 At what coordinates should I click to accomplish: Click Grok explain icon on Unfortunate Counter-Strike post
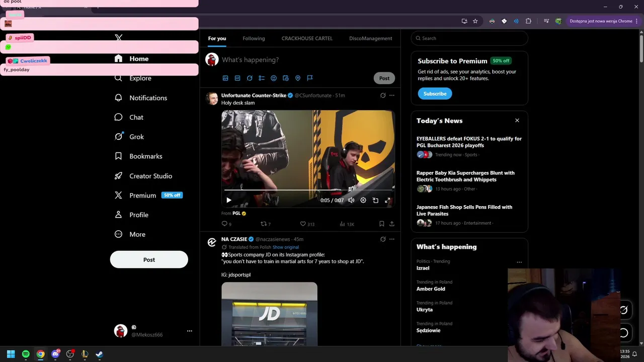pos(383,96)
